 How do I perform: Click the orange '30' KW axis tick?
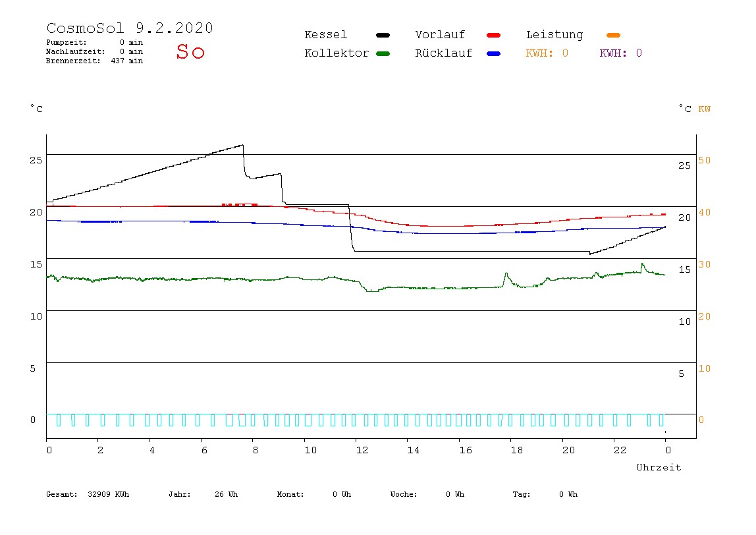(x=705, y=264)
